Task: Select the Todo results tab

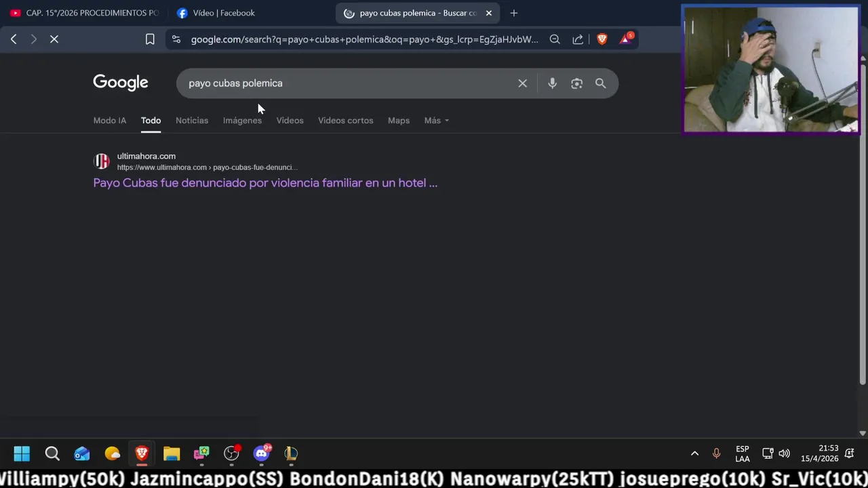Action: (x=151, y=121)
